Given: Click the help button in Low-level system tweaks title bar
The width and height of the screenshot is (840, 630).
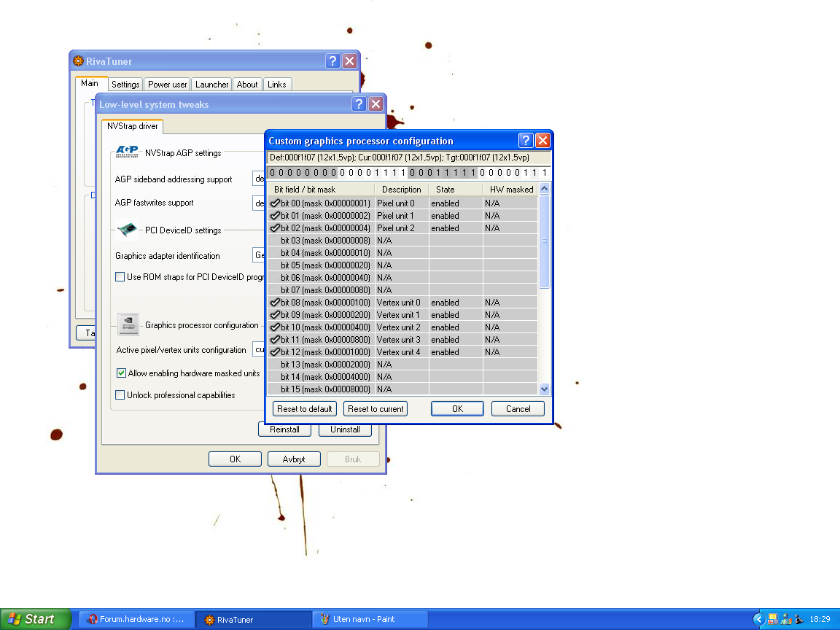Looking at the screenshot, I should [359, 104].
